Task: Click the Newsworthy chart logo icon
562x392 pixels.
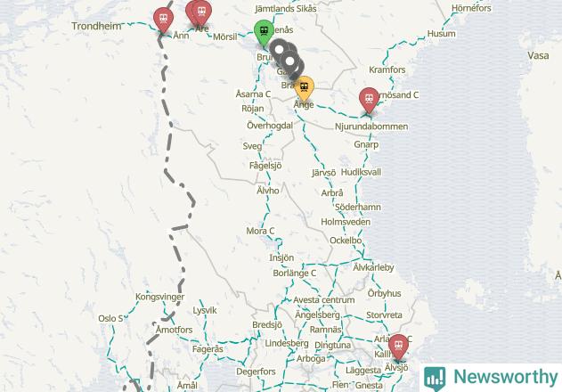Action: 435,379
